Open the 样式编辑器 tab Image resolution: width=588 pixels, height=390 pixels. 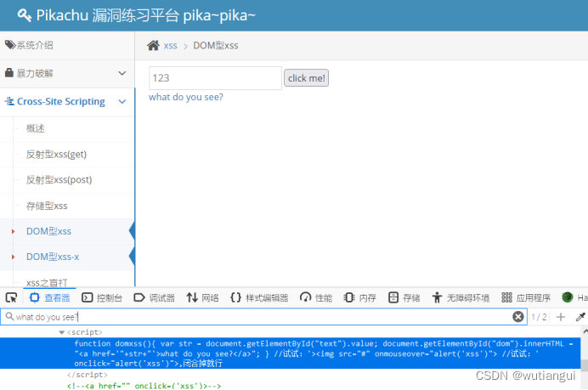click(x=259, y=297)
